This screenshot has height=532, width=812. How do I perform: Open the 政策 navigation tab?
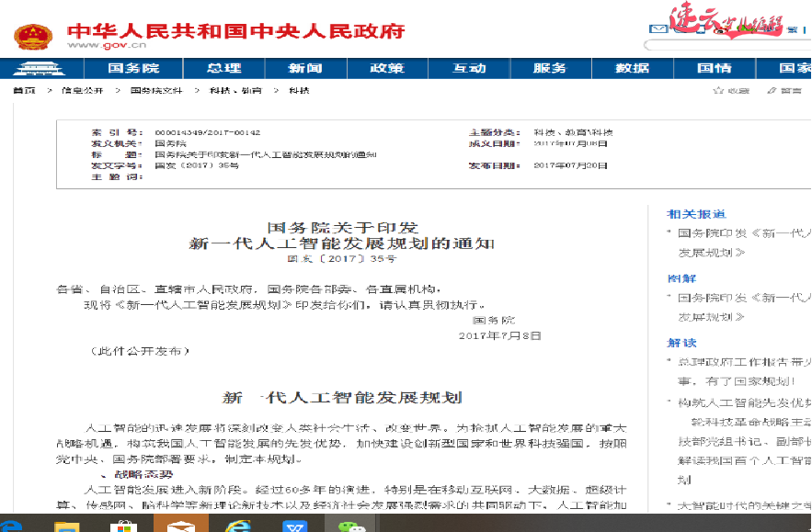pyautogui.click(x=386, y=69)
